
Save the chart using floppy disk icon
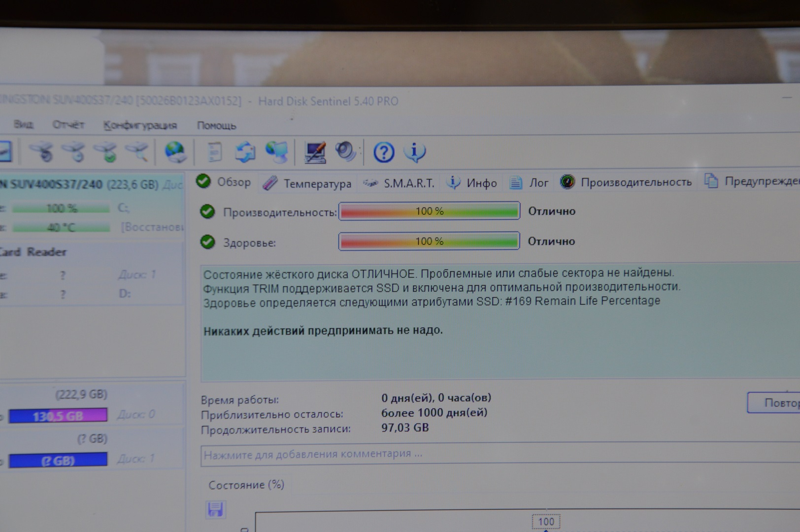215,509
